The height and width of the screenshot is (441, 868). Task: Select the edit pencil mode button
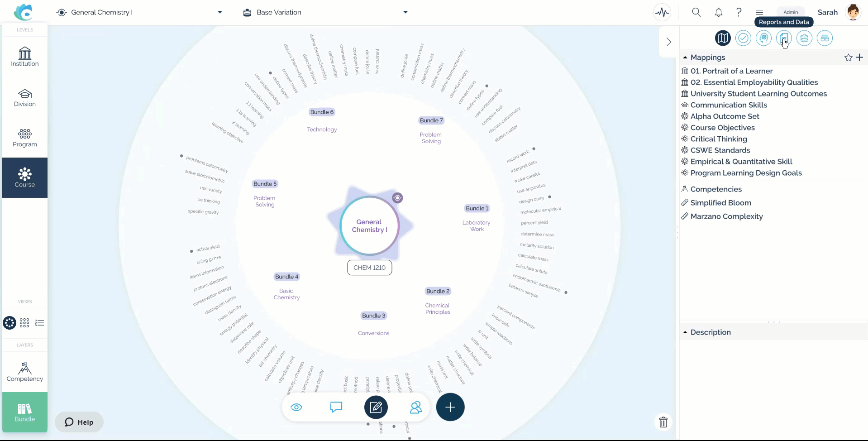pyautogui.click(x=376, y=407)
